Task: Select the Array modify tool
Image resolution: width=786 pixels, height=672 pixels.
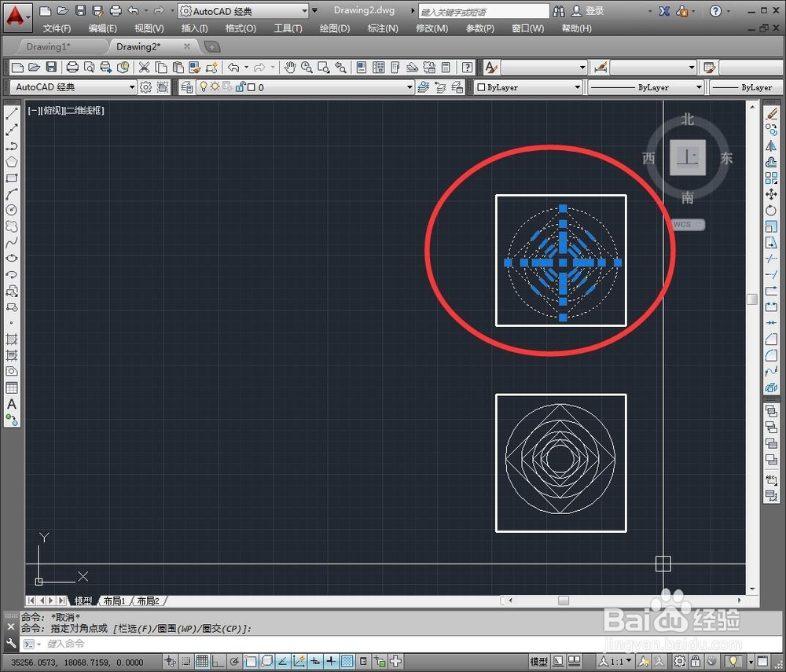Action: [772, 178]
